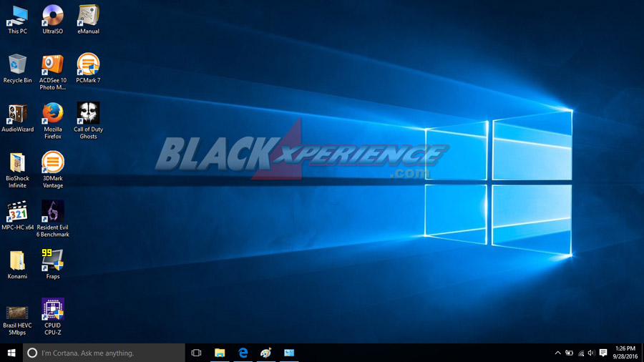Viewport: 644px width, 362px height.
Task: Check battery status tray icon
Action: click(570, 353)
